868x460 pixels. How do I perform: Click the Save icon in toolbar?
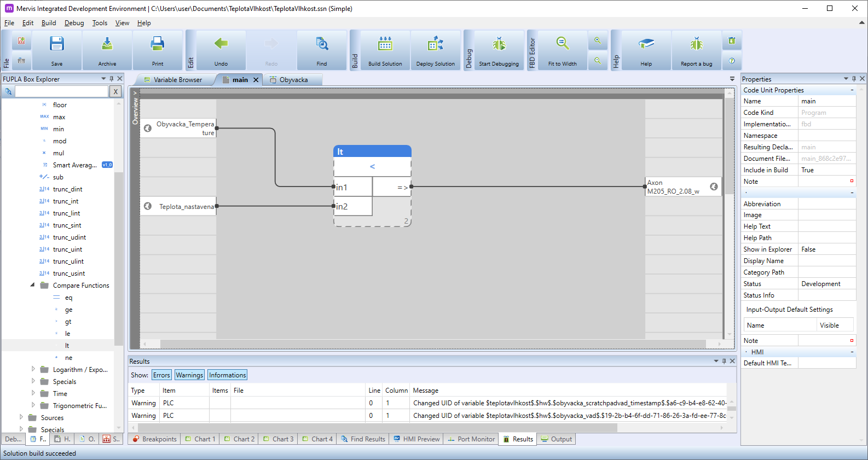point(57,45)
